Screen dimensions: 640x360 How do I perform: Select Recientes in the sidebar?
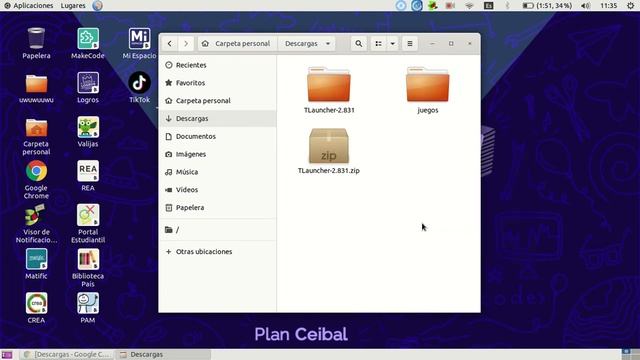coord(218,65)
